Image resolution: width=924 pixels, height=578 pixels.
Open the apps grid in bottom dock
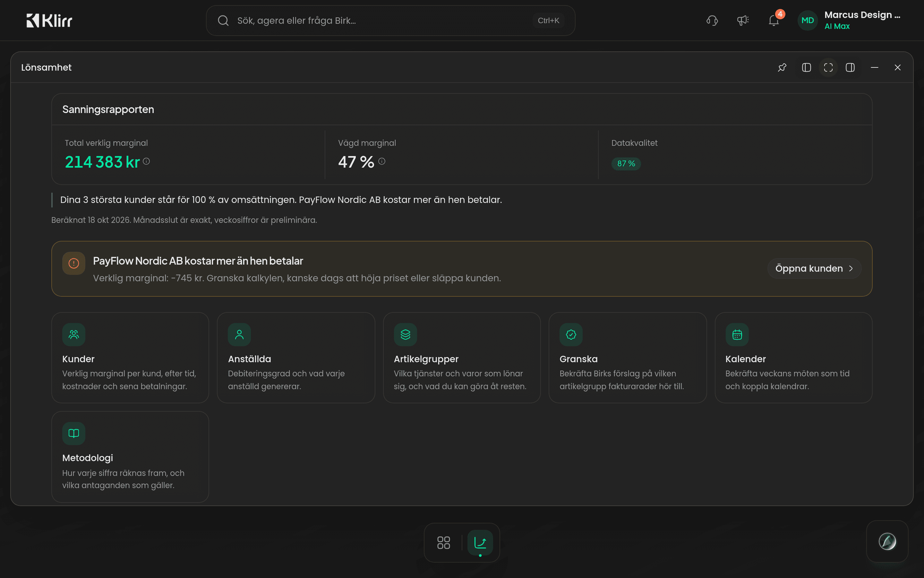[444, 543]
